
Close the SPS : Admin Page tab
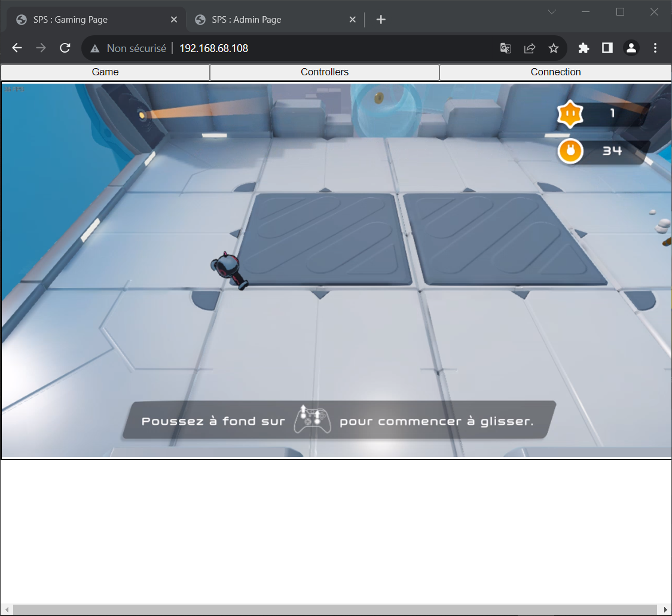point(352,19)
